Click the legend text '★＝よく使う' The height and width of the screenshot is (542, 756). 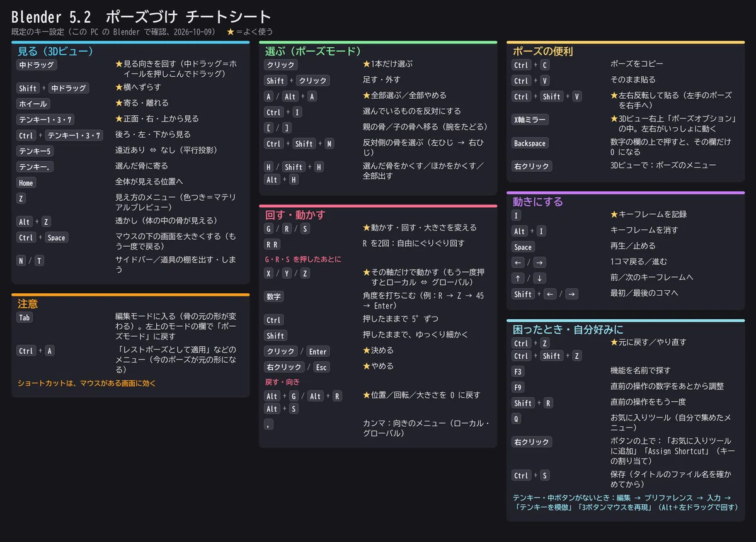click(x=250, y=31)
